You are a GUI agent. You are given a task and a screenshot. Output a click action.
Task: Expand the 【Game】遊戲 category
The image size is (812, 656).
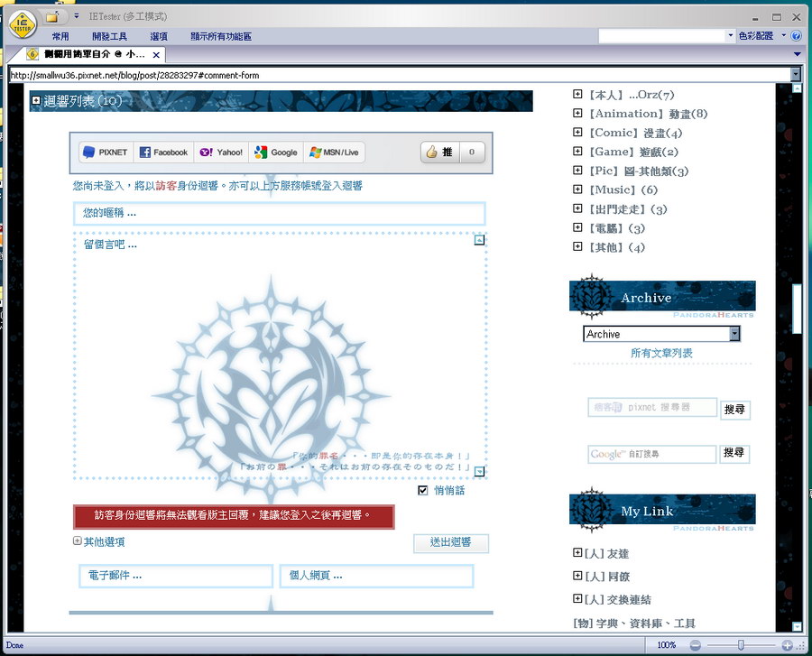coord(577,152)
